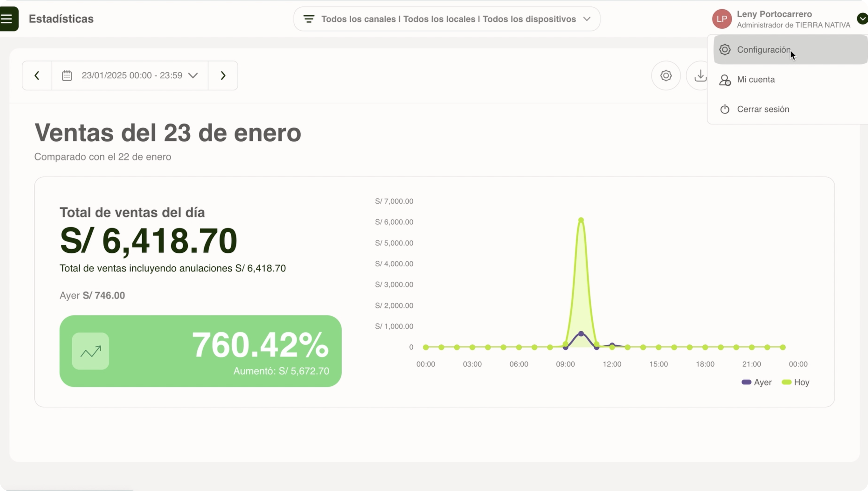Click the download report icon
Viewport: 868px width, 491px height.
[700, 76]
